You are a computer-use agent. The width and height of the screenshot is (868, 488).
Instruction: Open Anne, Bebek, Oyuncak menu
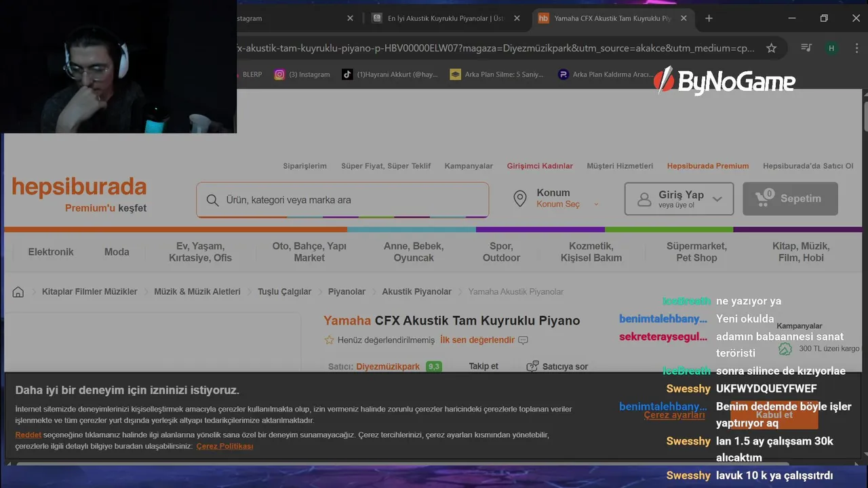(414, 251)
